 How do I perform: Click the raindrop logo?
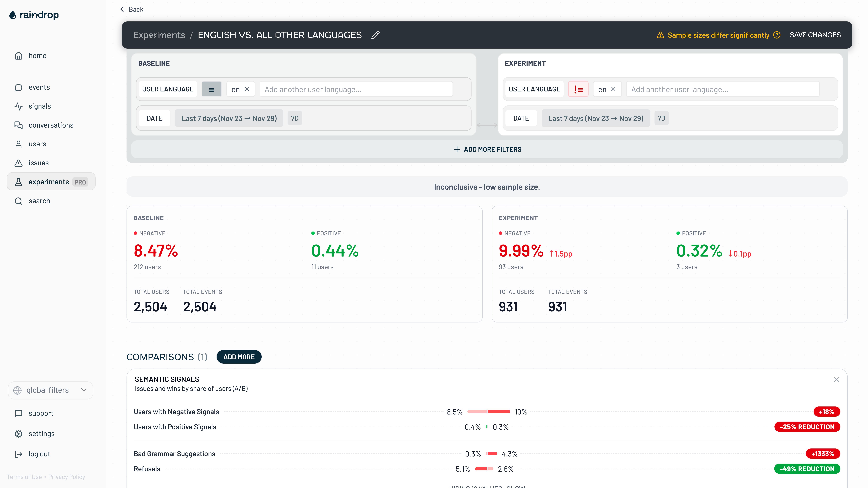coord(34,15)
